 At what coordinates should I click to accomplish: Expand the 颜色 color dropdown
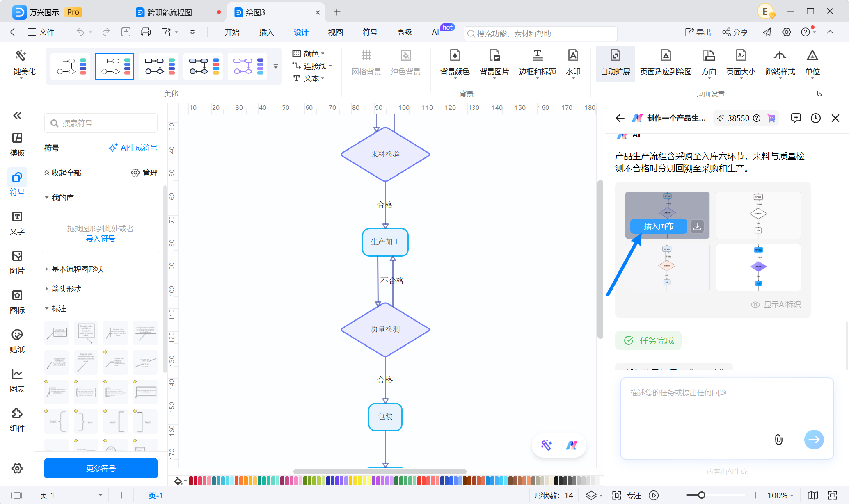(309, 54)
